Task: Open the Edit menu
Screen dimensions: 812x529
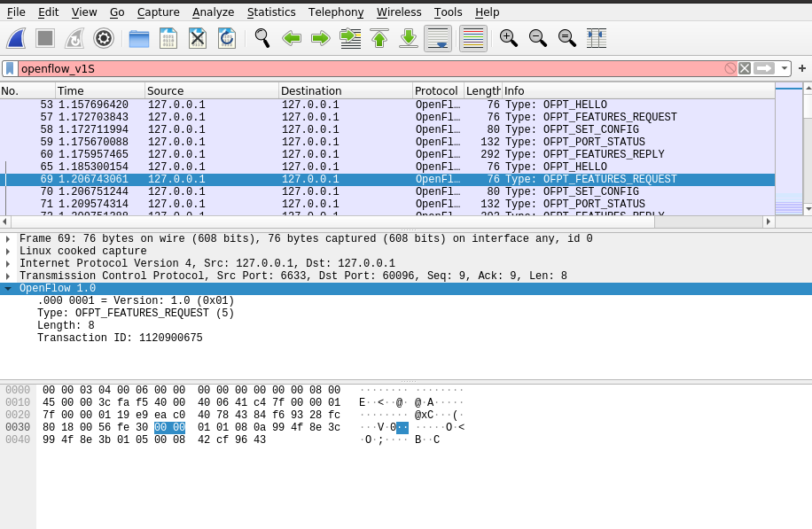Action: click(x=48, y=12)
